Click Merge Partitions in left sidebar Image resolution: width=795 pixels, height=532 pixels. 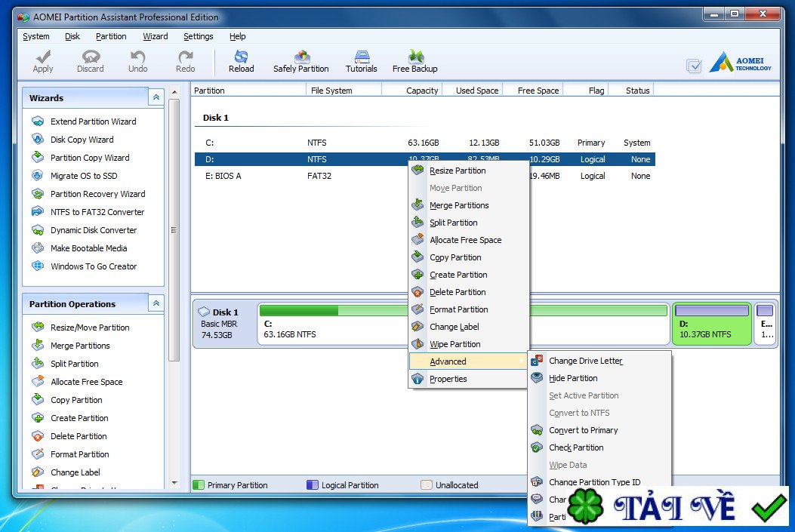point(79,346)
